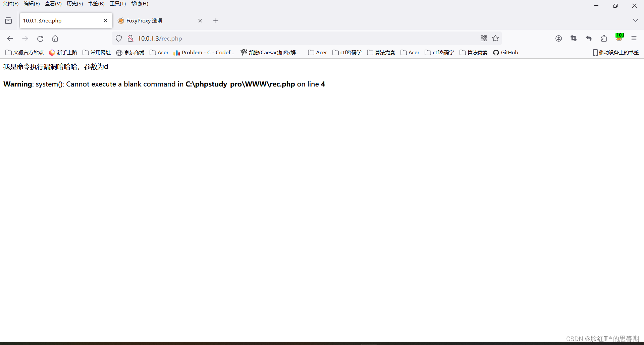The height and width of the screenshot is (345, 644).
Task: Open the GitHub bookmark
Action: (x=505, y=53)
